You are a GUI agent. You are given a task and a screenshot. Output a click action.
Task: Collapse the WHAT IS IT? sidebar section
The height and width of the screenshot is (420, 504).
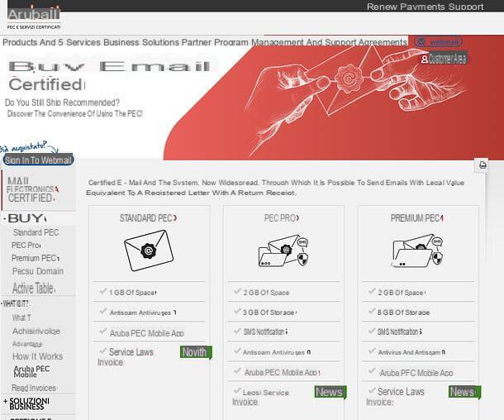click(x=16, y=303)
